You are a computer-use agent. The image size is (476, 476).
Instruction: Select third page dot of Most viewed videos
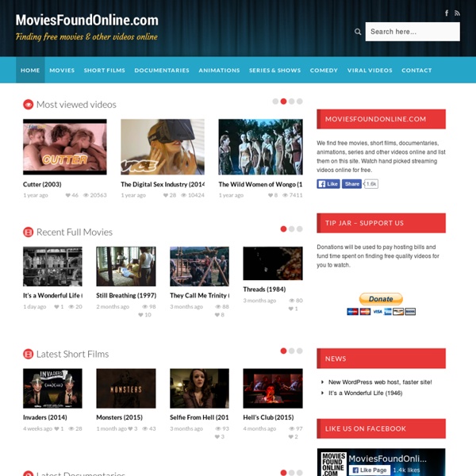291,102
